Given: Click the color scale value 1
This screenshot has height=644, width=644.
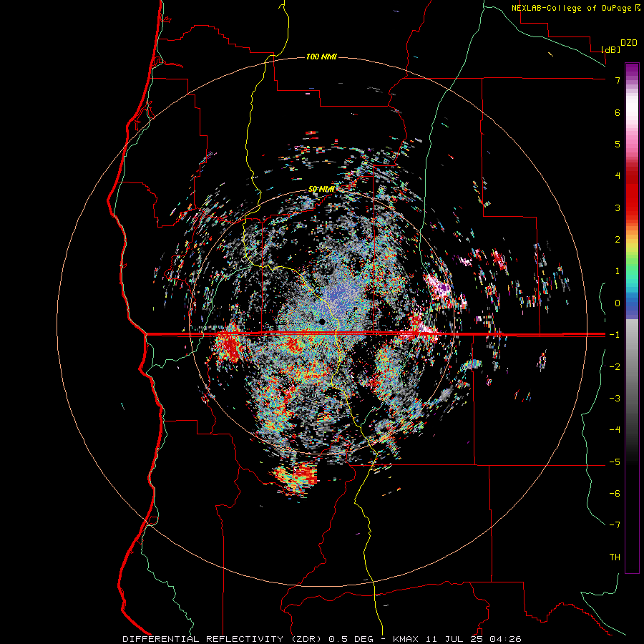Looking at the screenshot, I should click(618, 271).
